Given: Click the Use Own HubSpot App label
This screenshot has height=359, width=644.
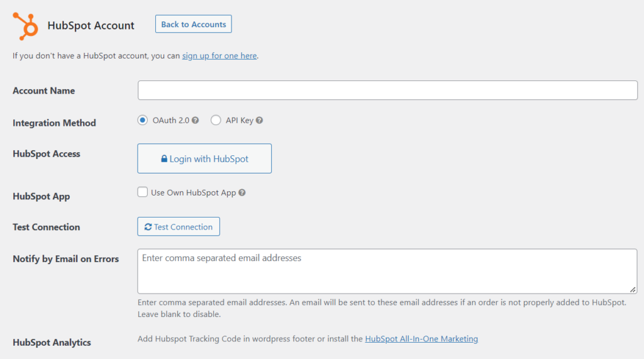Looking at the screenshot, I should (194, 192).
